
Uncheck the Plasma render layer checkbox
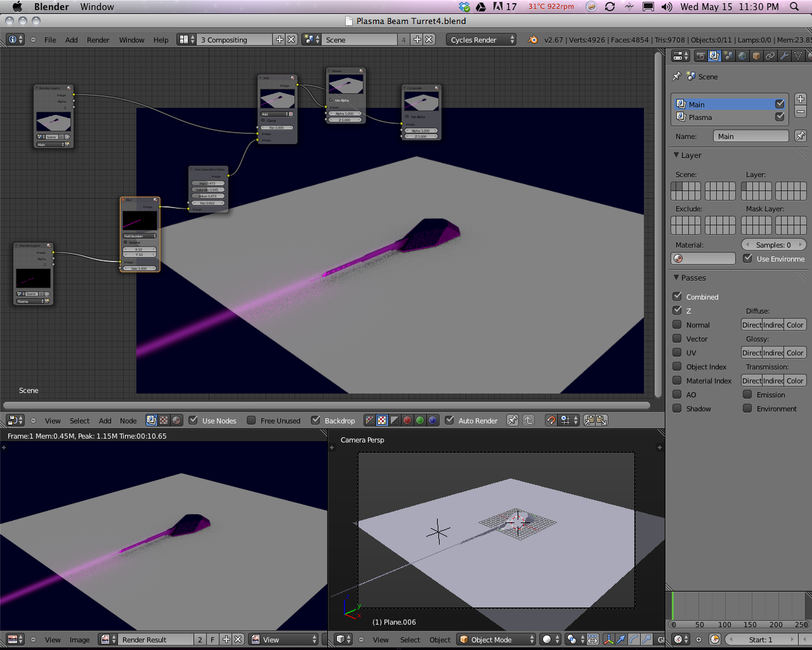tap(780, 117)
